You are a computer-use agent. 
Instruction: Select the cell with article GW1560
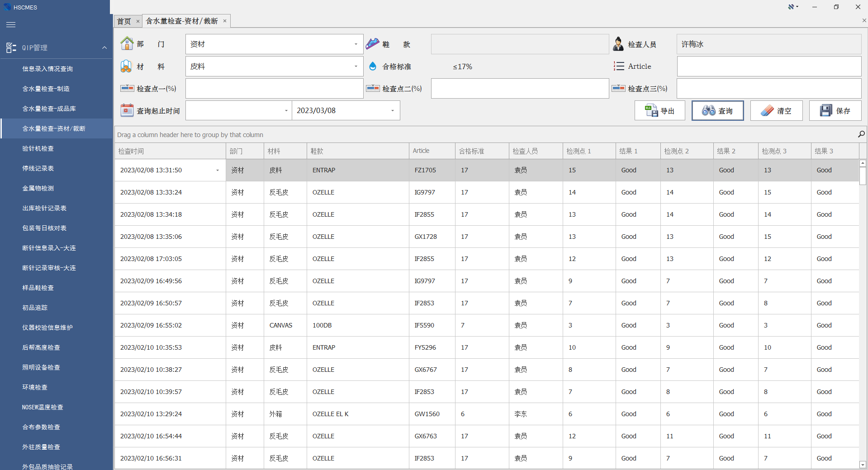click(432, 414)
